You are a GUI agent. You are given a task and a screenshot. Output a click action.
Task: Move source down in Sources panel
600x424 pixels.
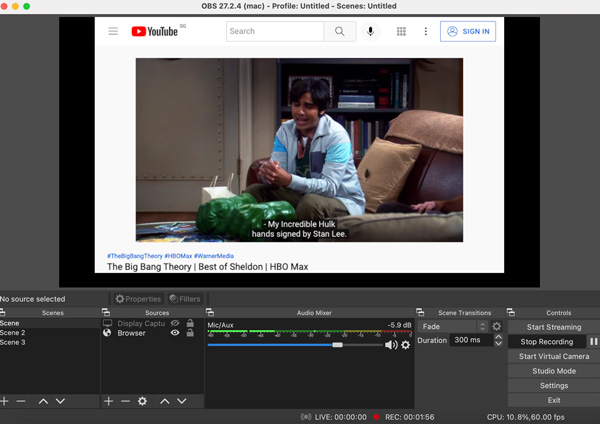tap(182, 401)
